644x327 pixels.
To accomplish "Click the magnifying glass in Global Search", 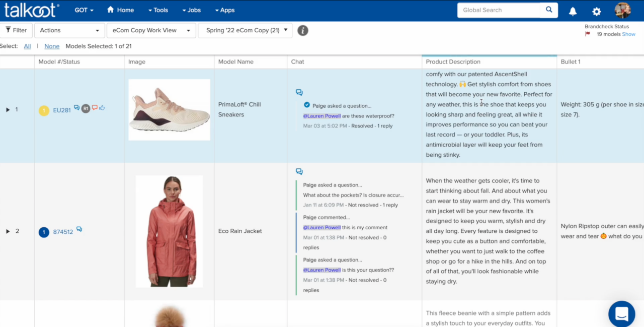I will (x=548, y=10).
